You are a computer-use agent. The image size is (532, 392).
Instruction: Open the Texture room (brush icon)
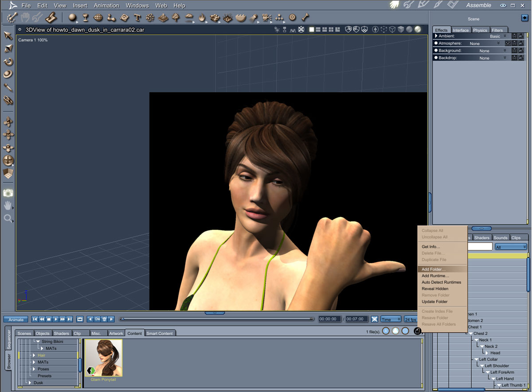(438, 5)
